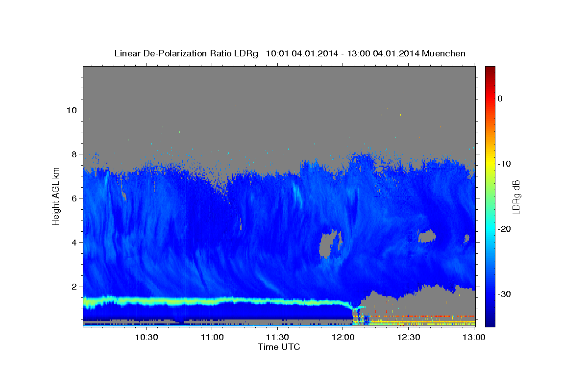This screenshot has width=588, height=392.
Task: Click the '11:30' time axis label
Action: (x=277, y=337)
